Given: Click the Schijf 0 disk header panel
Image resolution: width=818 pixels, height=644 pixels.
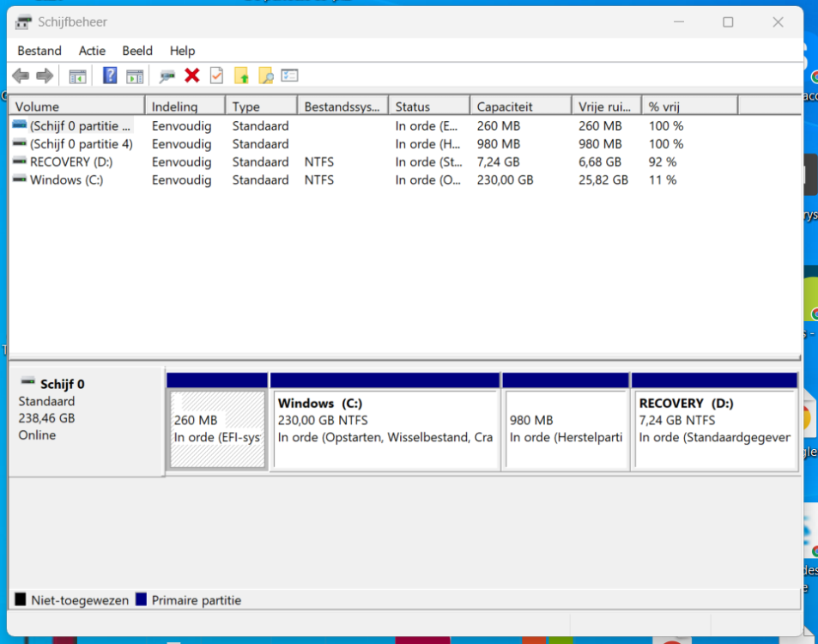Looking at the screenshot, I should point(87,422).
